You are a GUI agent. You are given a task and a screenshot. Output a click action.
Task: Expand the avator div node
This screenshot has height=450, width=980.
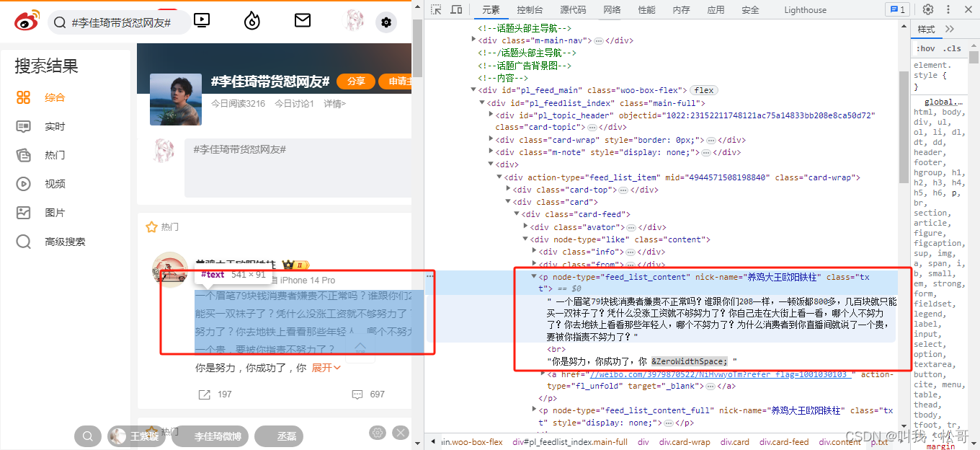[x=526, y=227]
